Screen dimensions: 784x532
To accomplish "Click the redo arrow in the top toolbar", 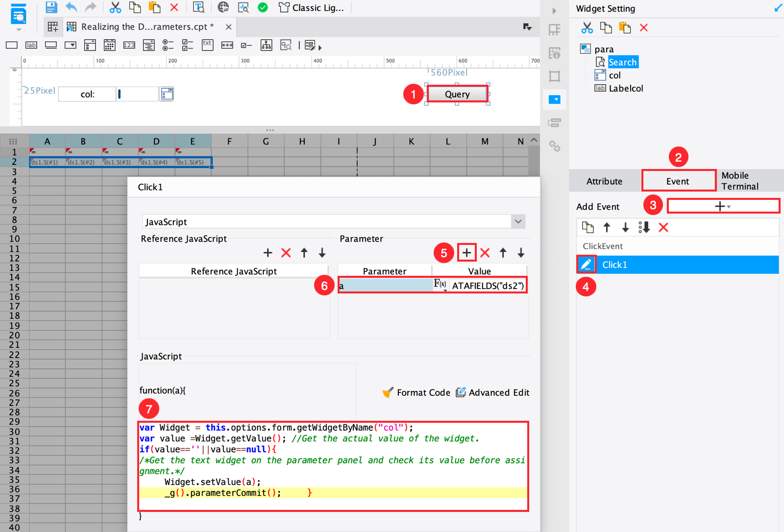I will point(91,7).
